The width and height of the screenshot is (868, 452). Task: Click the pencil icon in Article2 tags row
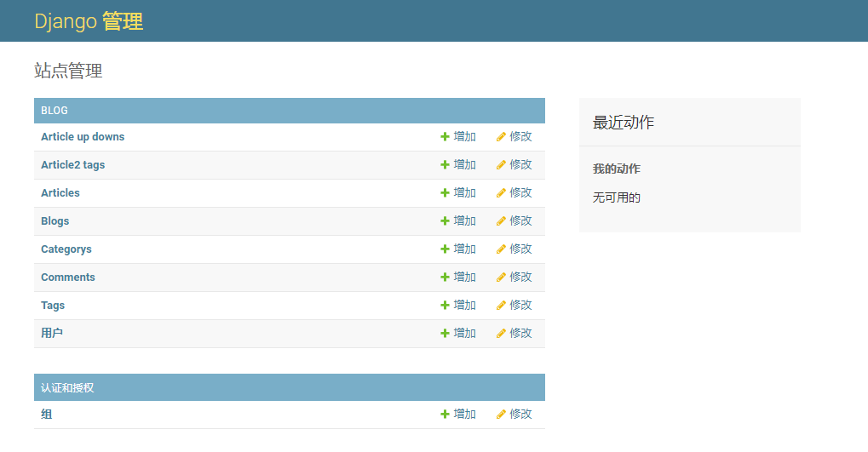click(x=501, y=165)
